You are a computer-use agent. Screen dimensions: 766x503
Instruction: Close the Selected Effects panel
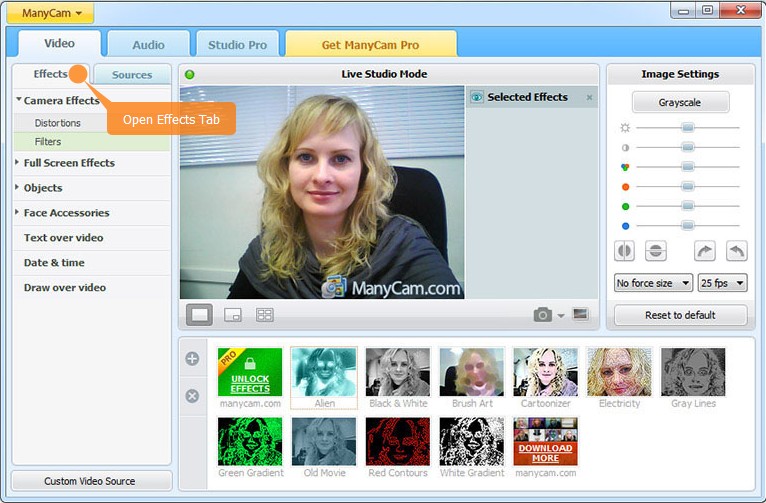(590, 98)
